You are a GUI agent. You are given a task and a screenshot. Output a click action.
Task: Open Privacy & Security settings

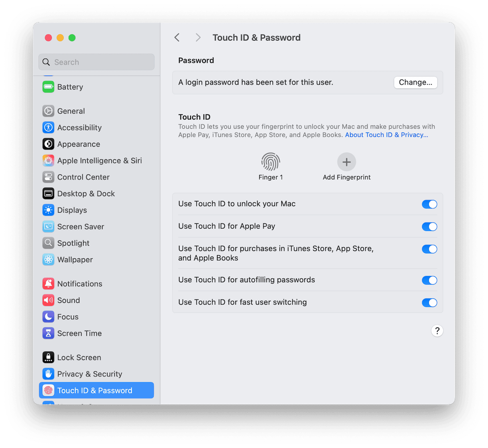click(96, 374)
